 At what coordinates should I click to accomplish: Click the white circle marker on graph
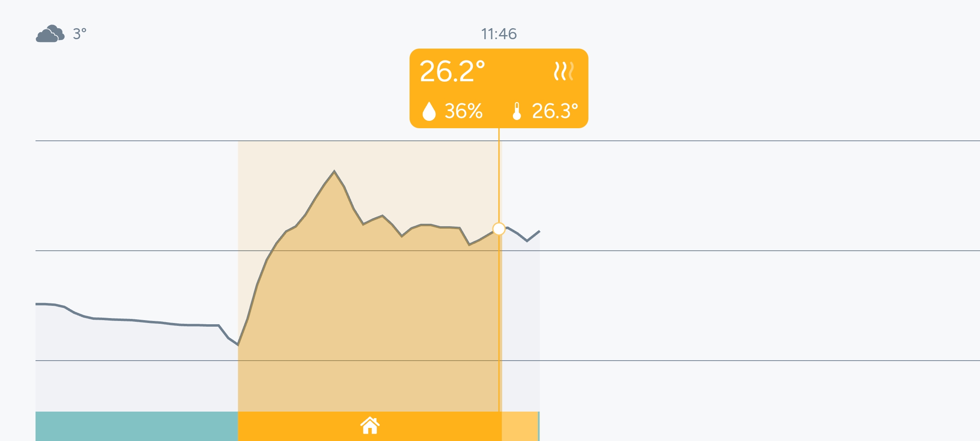point(499,229)
